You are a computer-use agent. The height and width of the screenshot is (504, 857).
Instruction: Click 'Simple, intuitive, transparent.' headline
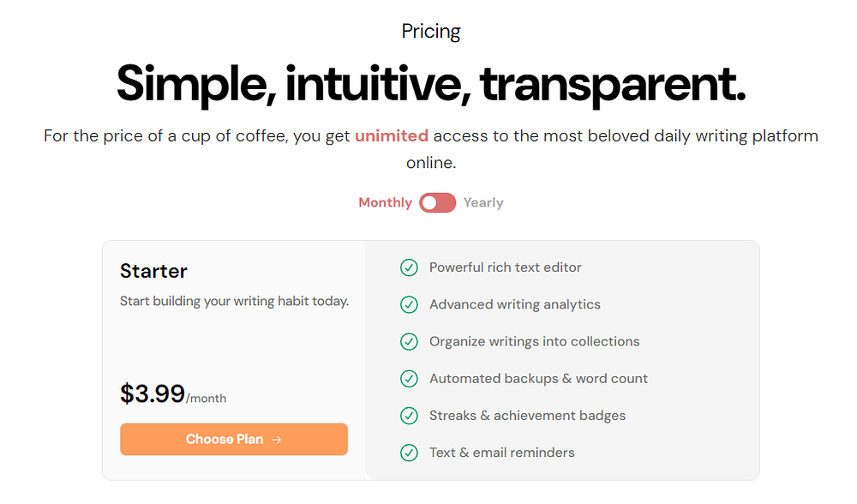(431, 82)
